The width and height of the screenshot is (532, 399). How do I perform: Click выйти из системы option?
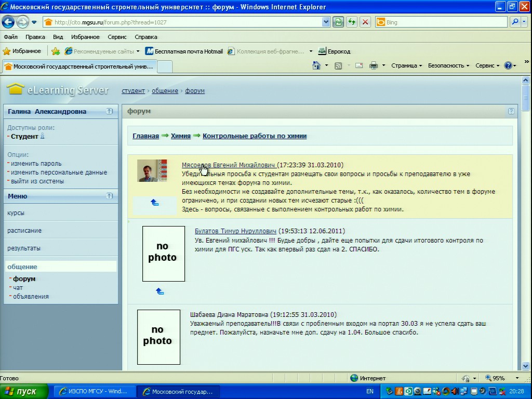click(37, 181)
